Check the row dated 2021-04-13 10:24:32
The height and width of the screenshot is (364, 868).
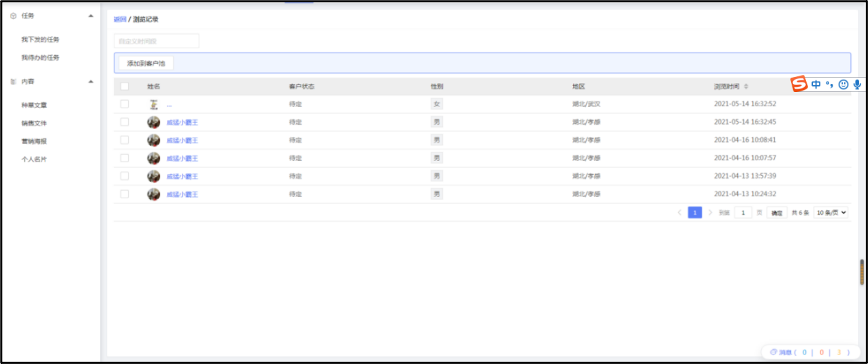pos(125,194)
